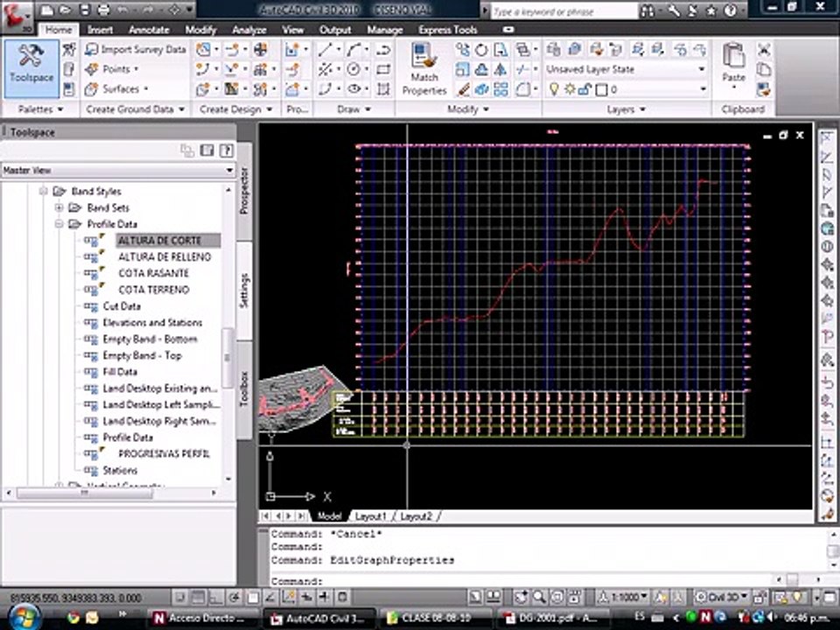Select the Array modify tool

(x=500, y=89)
